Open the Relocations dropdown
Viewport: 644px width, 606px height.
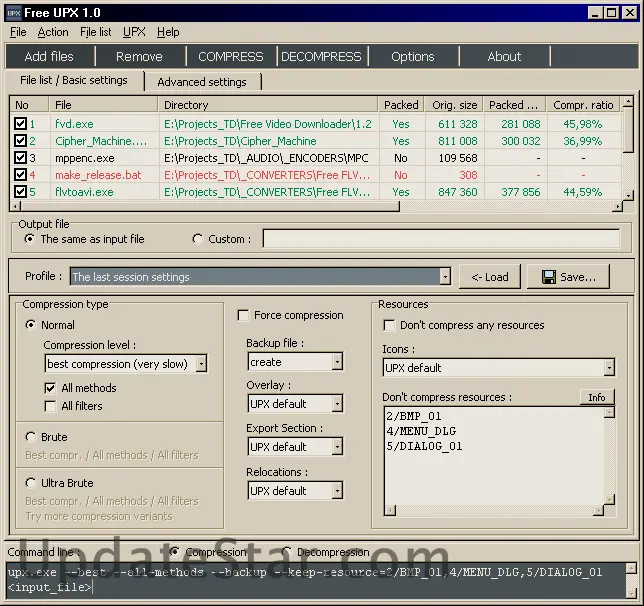[337, 491]
